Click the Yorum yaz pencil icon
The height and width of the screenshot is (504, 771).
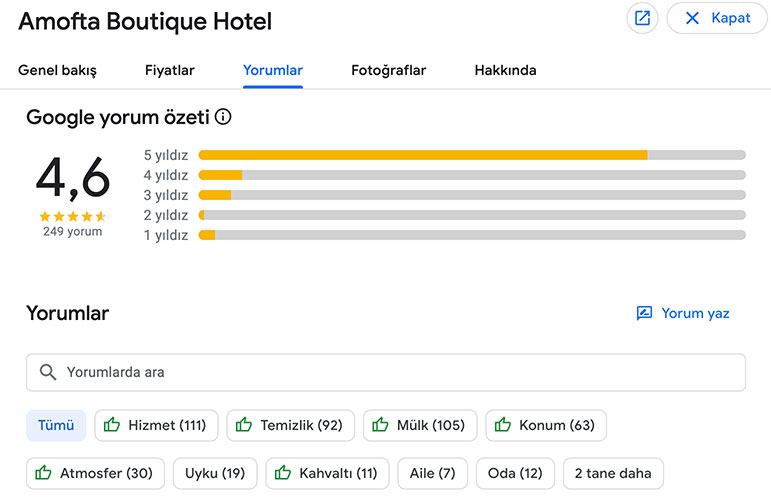pos(644,313)
